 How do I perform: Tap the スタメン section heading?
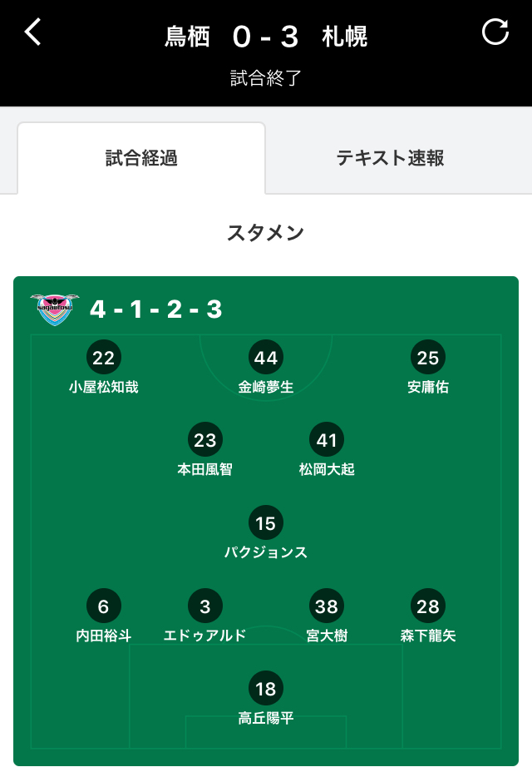pos(266,233)
